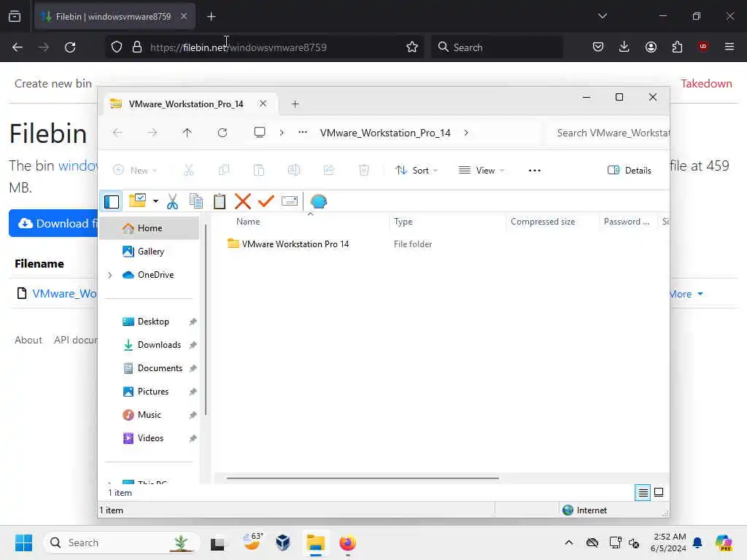
Task: Click the greyed Copy icon in command bar
Action: [223, 170]
